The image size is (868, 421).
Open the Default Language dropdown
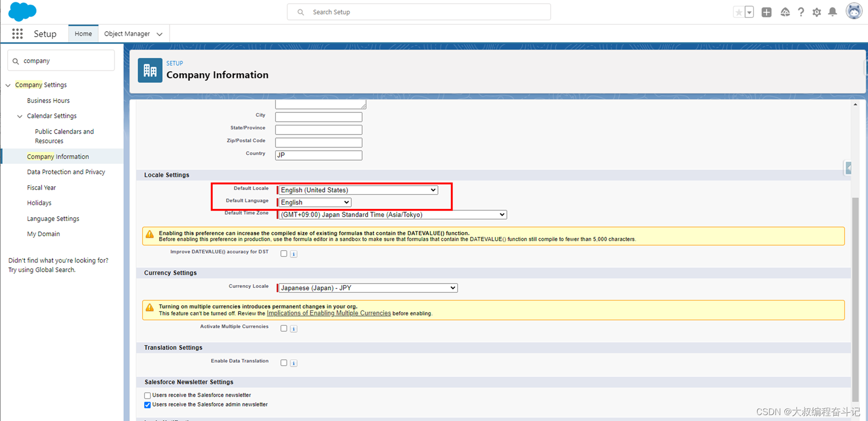[315, 202]
